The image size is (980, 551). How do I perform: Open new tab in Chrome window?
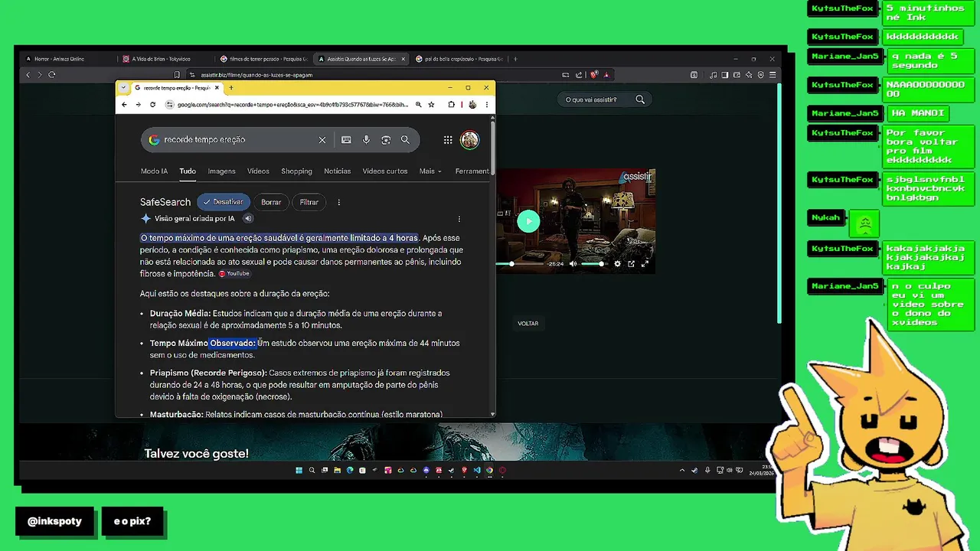[x=230, y=88]
